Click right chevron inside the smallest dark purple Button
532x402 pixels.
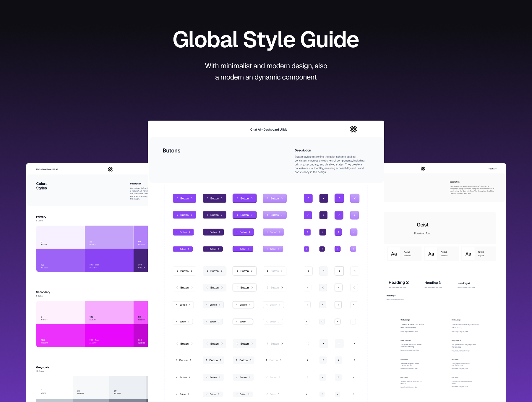point(219,249)
